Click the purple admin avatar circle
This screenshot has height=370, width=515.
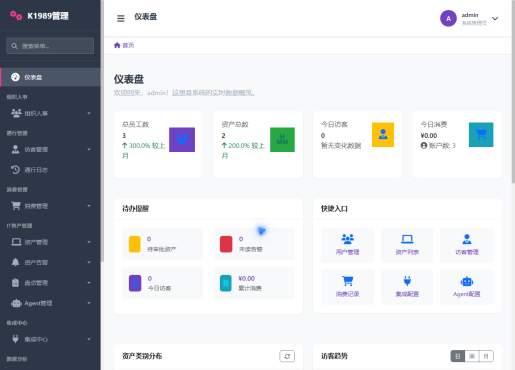448,18
